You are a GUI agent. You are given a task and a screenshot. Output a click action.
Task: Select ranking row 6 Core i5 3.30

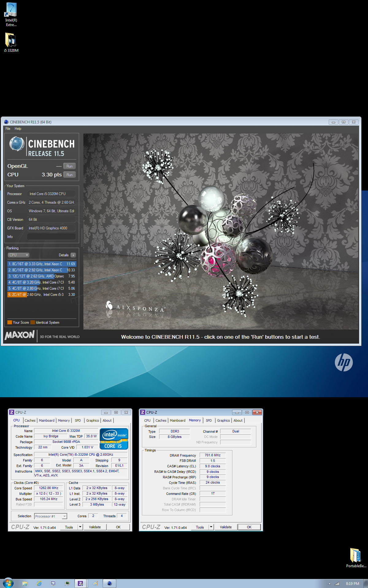point(41,295)
